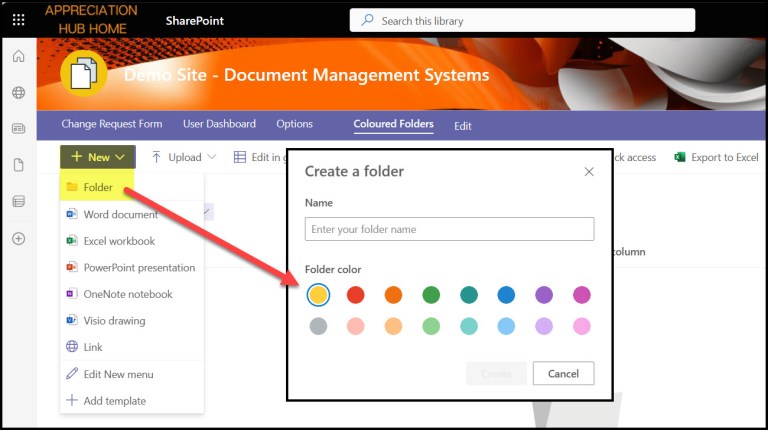Select light green folder color
The height and width of the screenshot is (430, 768).
(431, 326)
